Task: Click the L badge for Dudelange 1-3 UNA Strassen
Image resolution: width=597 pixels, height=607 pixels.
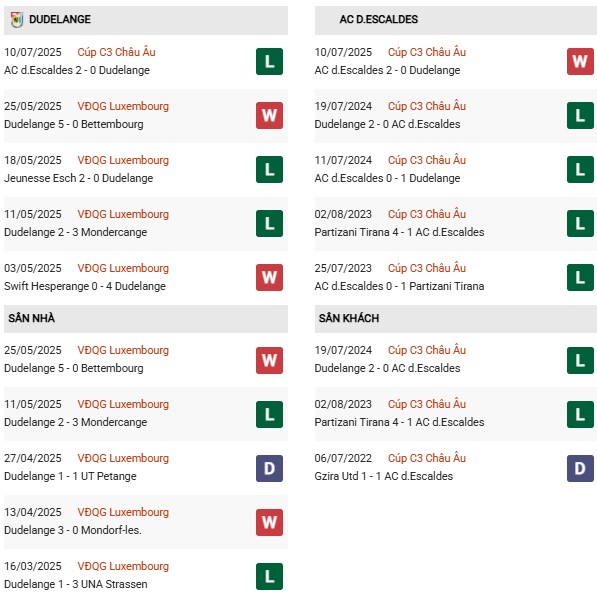Action: click(x=269, y=576)
